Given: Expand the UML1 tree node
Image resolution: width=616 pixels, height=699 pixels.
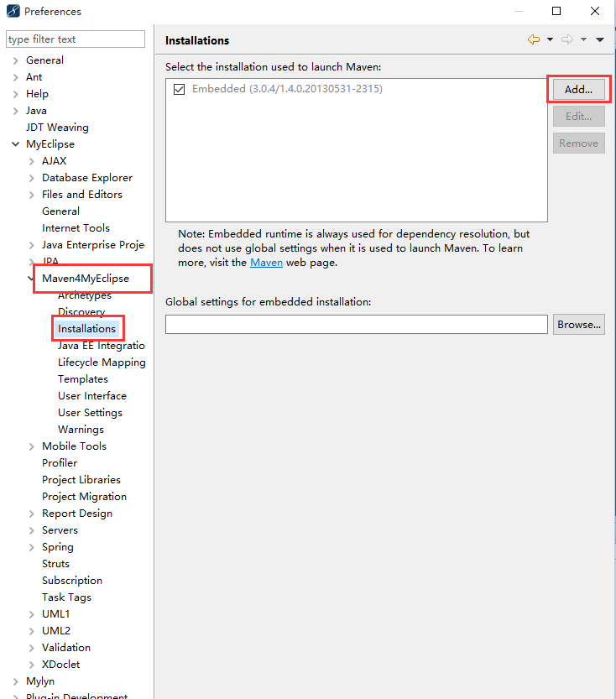Looking at the screenshot, I should pyautogui.click(x=32, y=615).
